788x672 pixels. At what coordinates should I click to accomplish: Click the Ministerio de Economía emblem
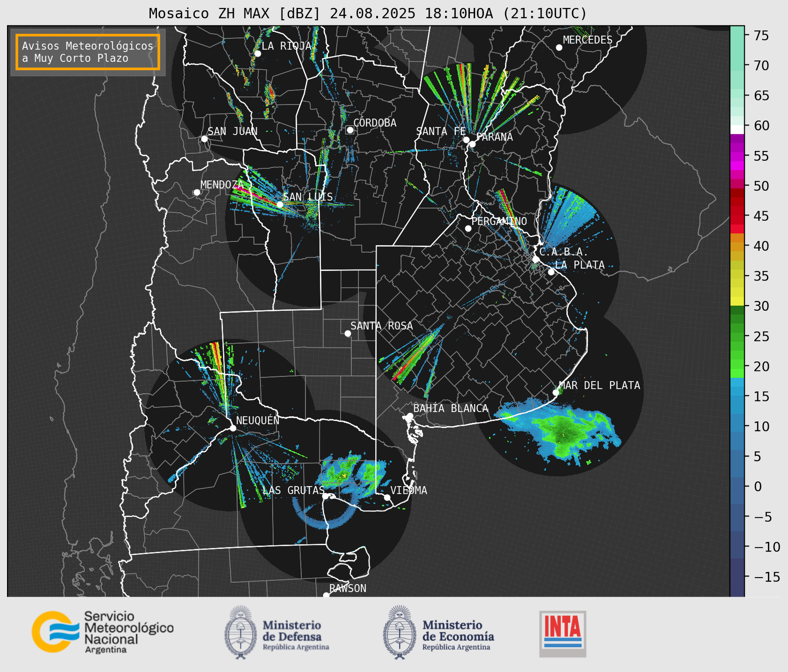coord(399,632)
